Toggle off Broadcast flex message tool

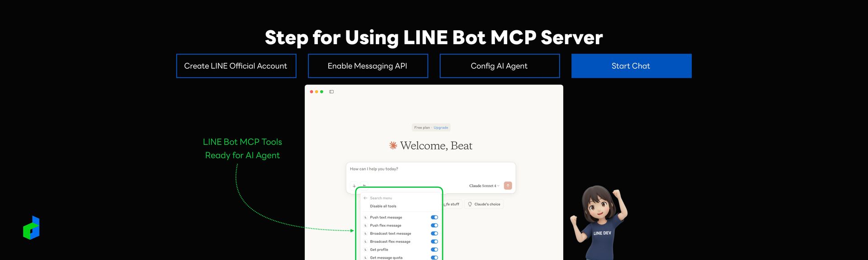[434, 241]
